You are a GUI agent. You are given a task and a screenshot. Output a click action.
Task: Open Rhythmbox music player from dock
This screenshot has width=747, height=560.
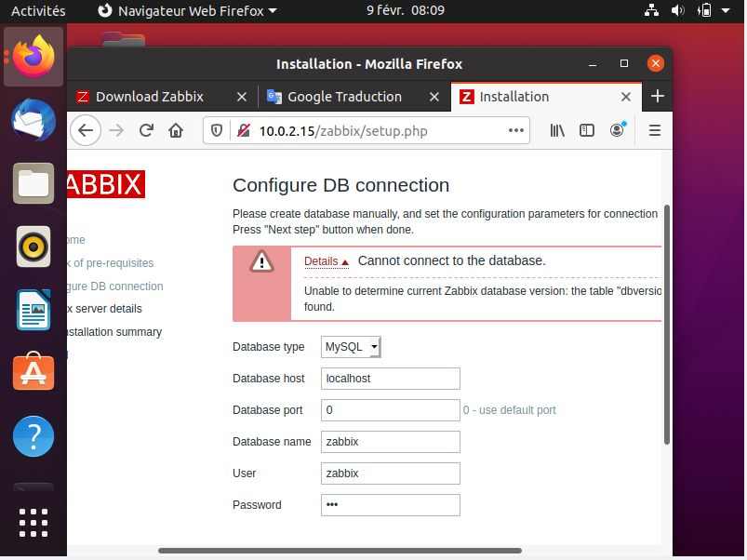click(33, 247)
